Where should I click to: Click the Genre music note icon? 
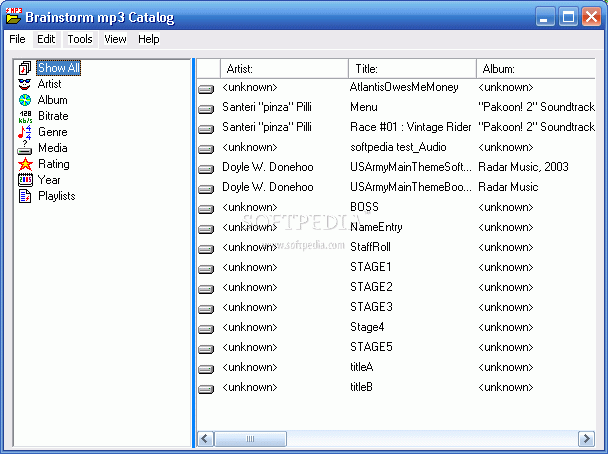coord(25,132)
